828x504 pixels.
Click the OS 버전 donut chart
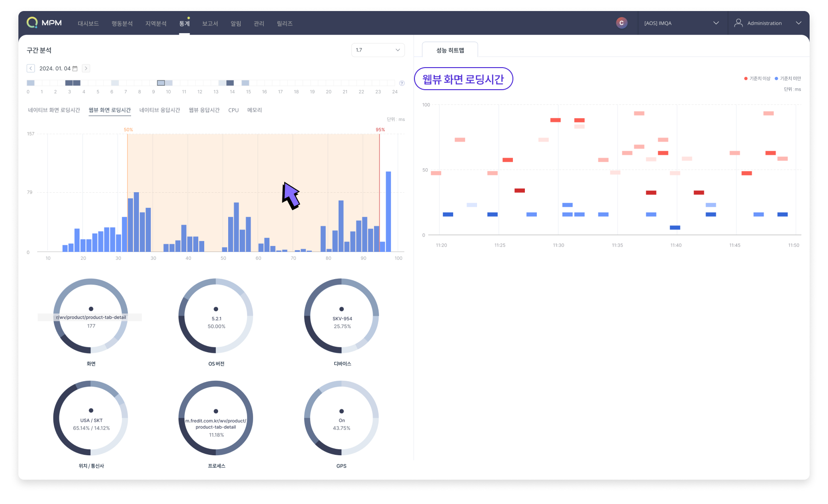(216, 316)
